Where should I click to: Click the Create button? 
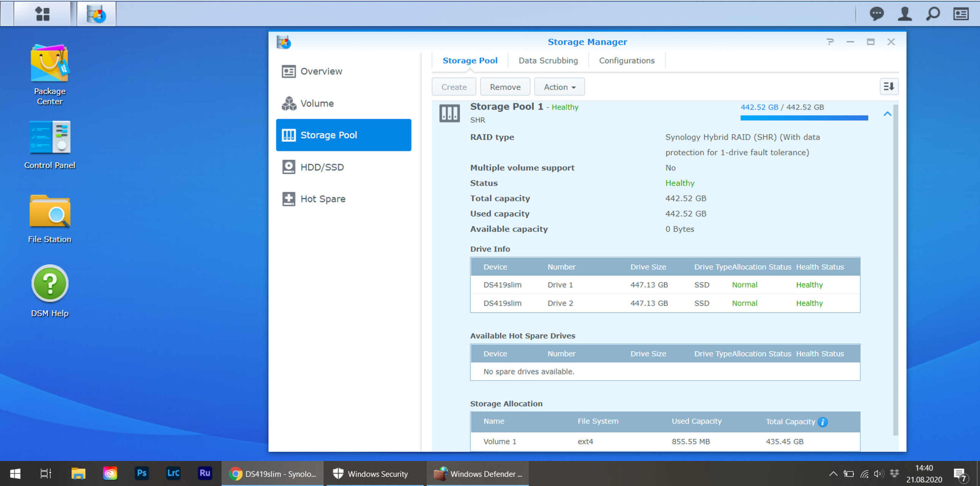pos(454,87)
